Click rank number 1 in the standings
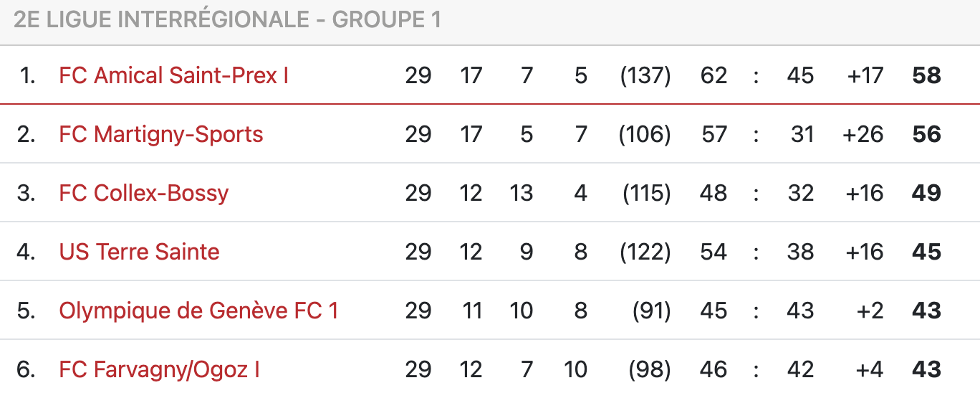 [27, 75]
